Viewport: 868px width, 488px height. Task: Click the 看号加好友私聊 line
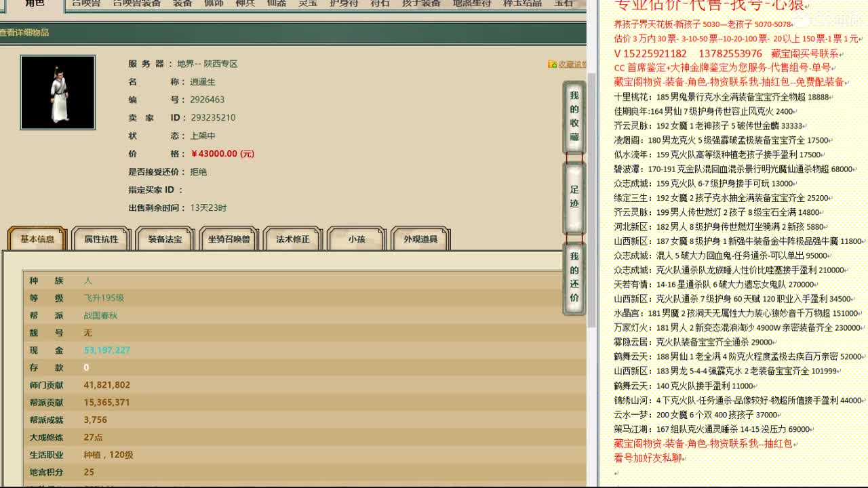[648, 458]
